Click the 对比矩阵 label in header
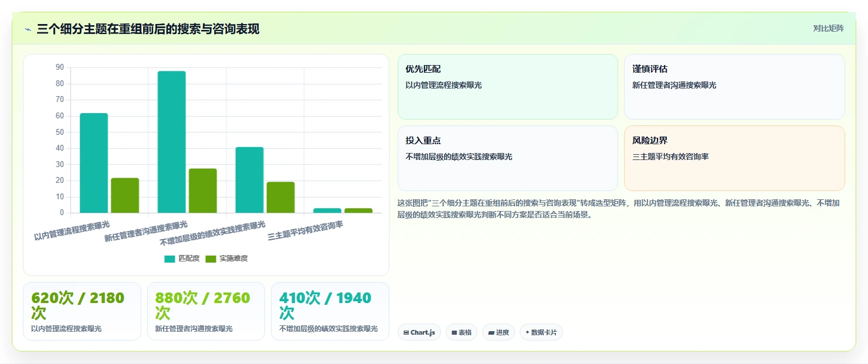This screenshot has height=364, width=868. point(828,29)
